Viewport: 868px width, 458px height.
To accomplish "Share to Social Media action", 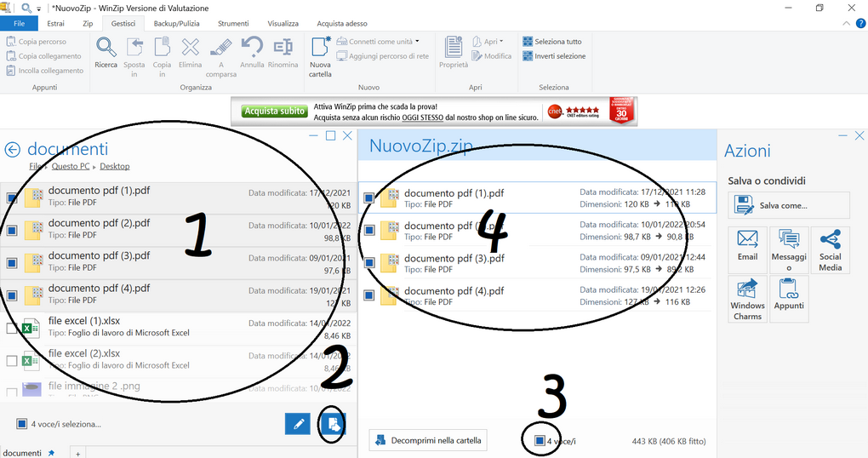I will (831, 250).
